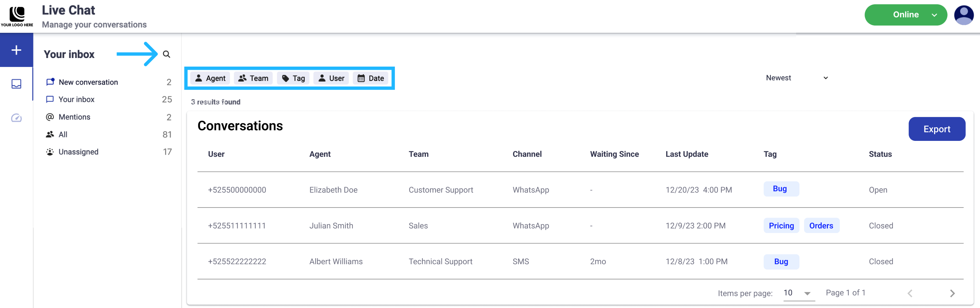Click the plus new-chat button
This screenshot has height=308, width=980.
[x=16, y=50]
